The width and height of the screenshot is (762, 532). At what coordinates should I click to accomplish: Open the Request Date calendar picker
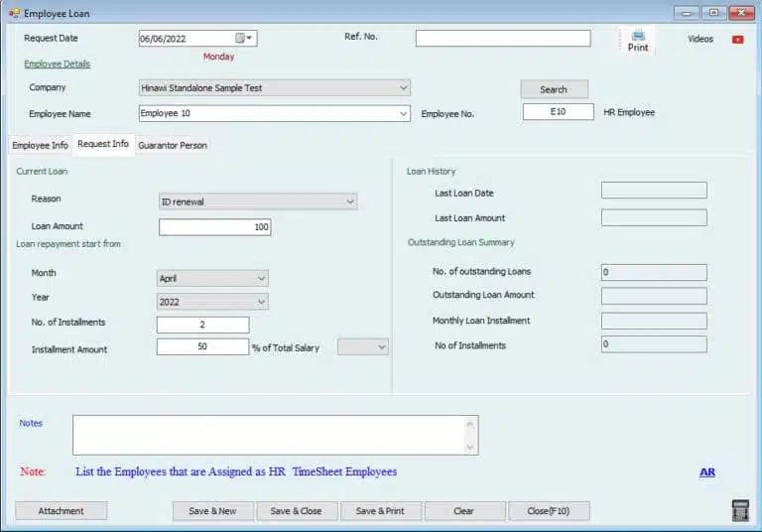point(242,39)
